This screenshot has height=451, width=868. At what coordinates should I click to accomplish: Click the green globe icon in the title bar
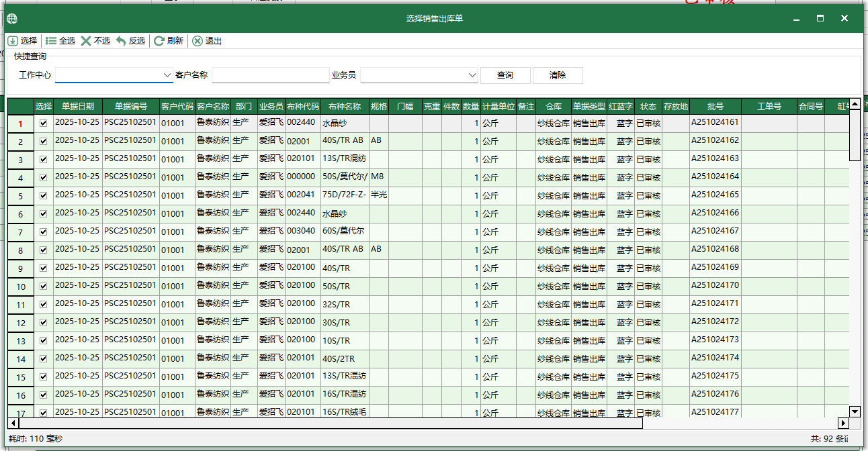click(11, 19)
